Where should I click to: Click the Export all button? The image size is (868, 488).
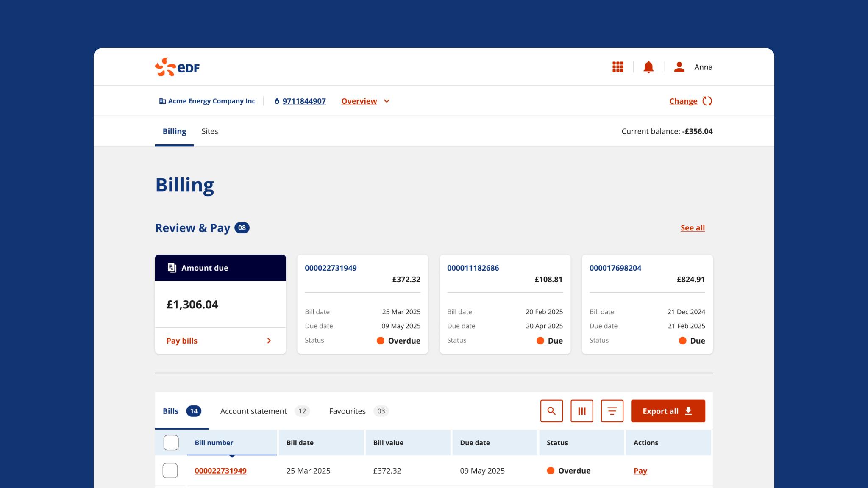(668, 411)
